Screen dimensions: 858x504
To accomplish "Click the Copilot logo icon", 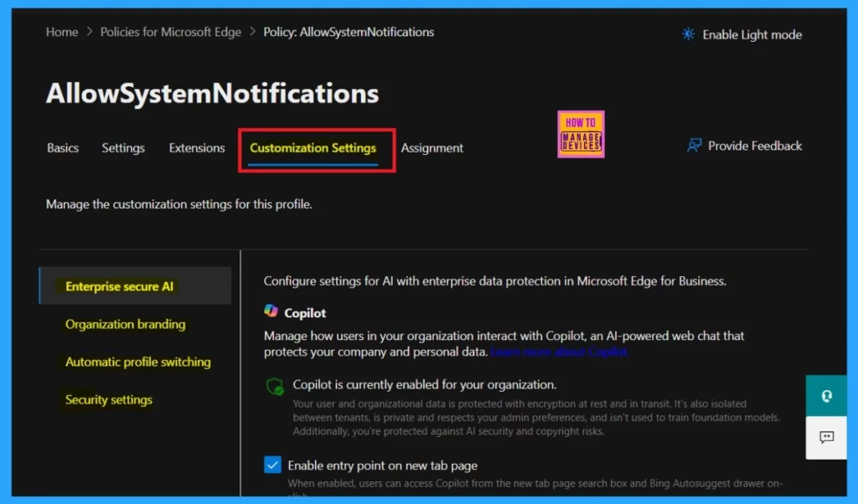I will tap(271, 311).
